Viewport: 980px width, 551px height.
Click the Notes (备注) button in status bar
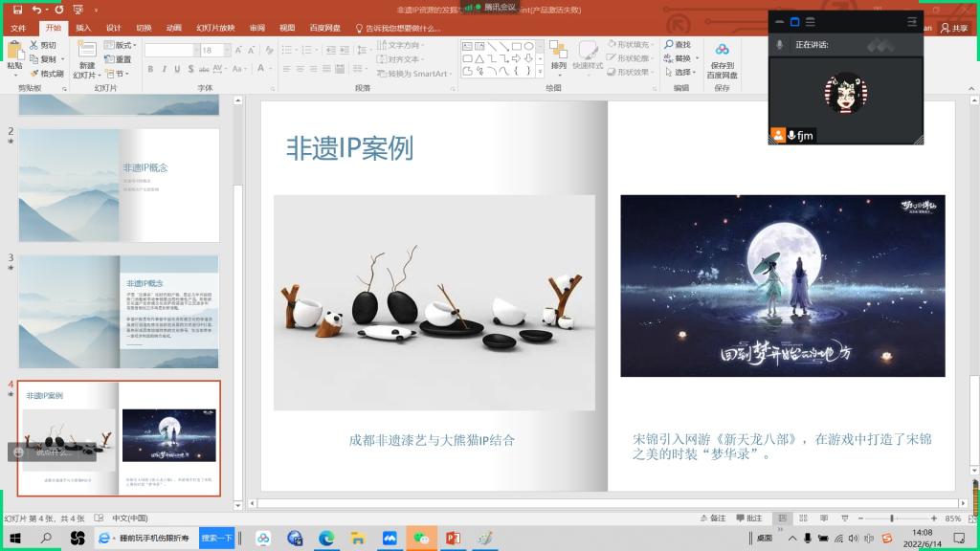pyautogui.click(x=713, y=518)
